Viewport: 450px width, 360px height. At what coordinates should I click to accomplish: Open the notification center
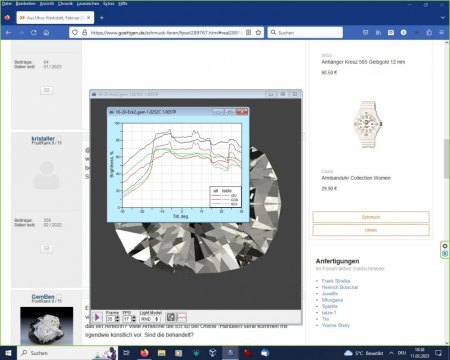click(439, 353)
